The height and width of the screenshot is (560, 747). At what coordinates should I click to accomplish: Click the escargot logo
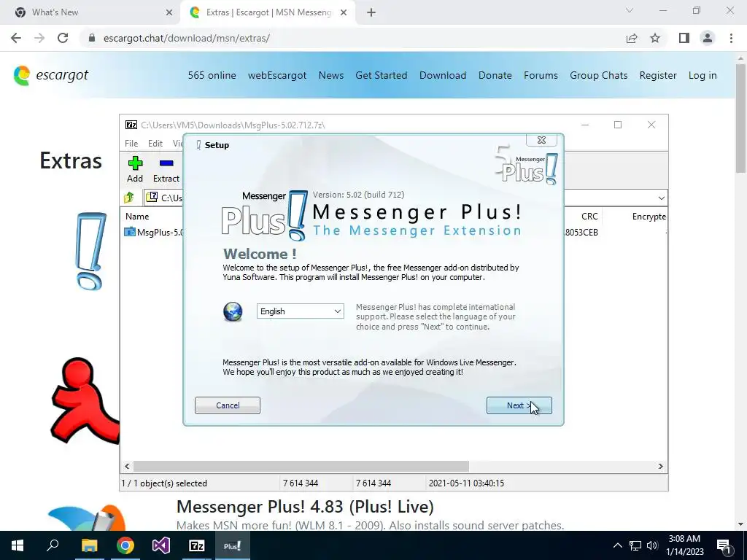coord(51,75)
